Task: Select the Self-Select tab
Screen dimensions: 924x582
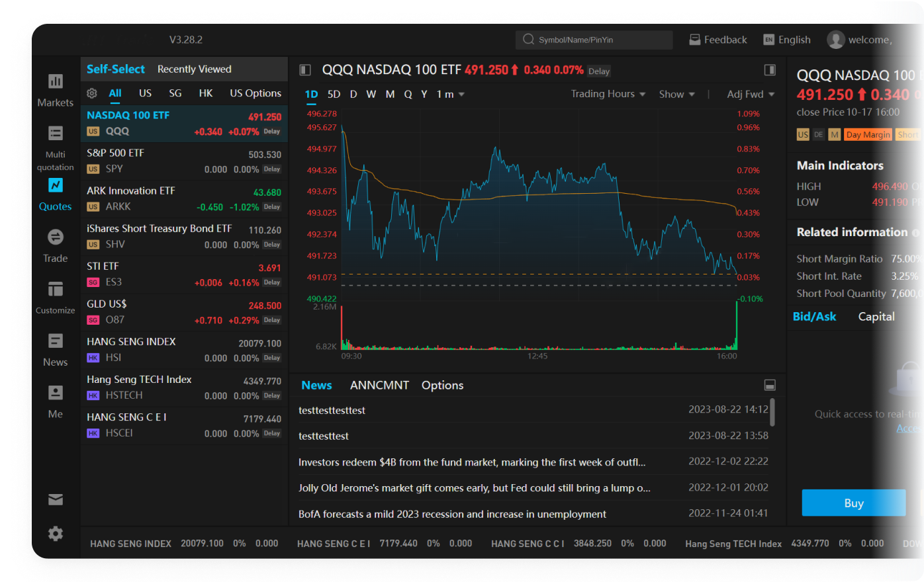Action: click(116, 69)
